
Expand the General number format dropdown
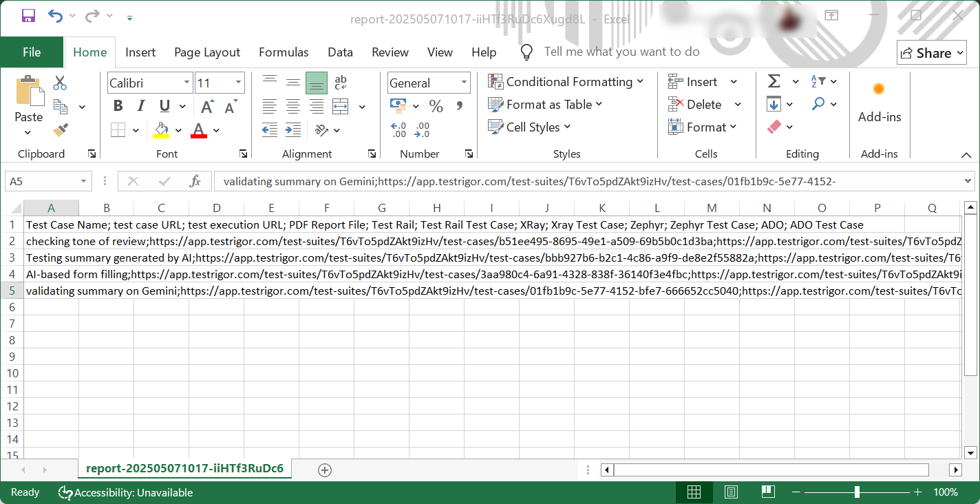[462, 83]
